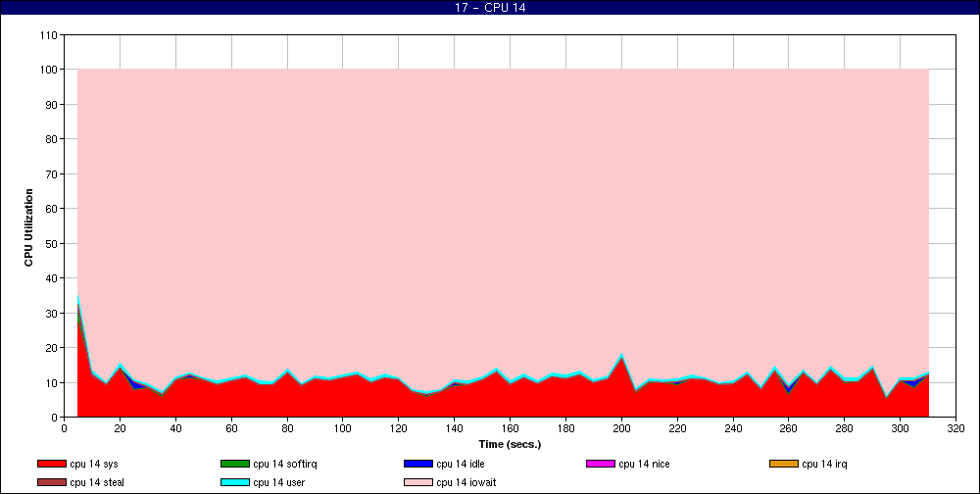Screen dimensions: 980x494
Task: Click the x-axis tick value 100
Action: (342, 428)
